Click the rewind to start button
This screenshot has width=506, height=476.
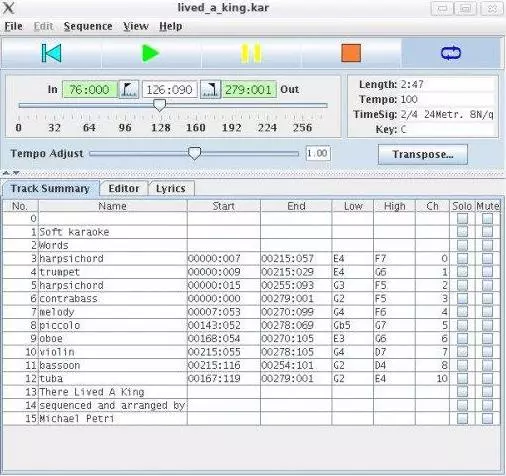52,53
